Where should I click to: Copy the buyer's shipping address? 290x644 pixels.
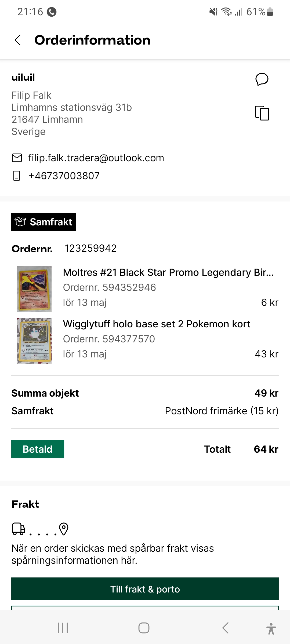click(x=262, y=113)
